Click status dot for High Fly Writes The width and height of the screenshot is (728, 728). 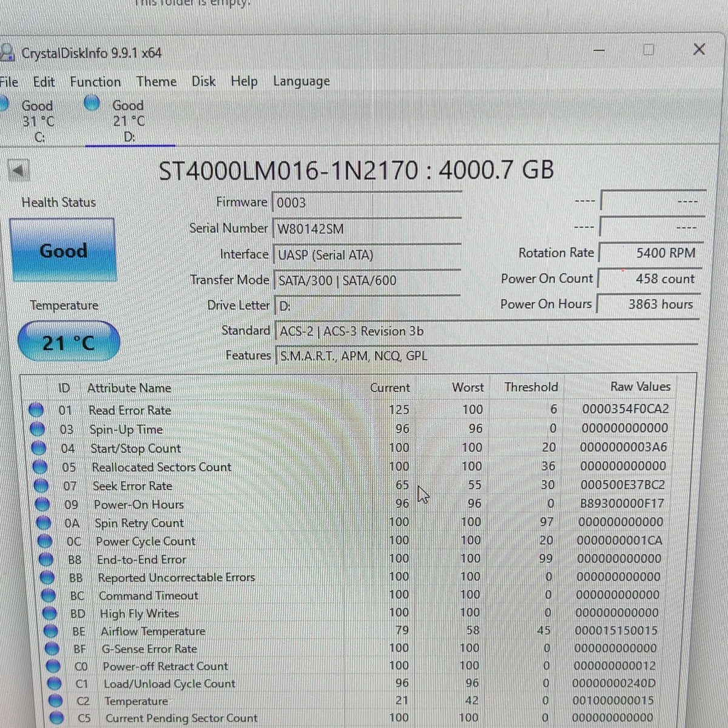point(50,613)
